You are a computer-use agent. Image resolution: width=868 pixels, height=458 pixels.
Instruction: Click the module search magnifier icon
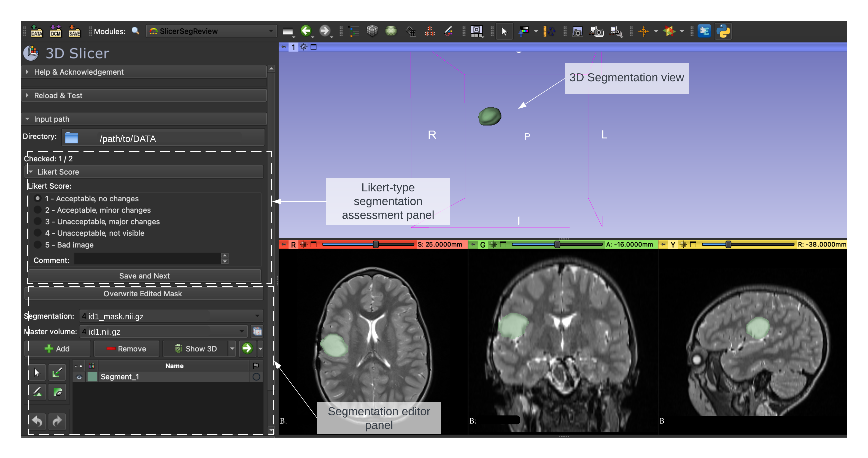coord(135,31)
